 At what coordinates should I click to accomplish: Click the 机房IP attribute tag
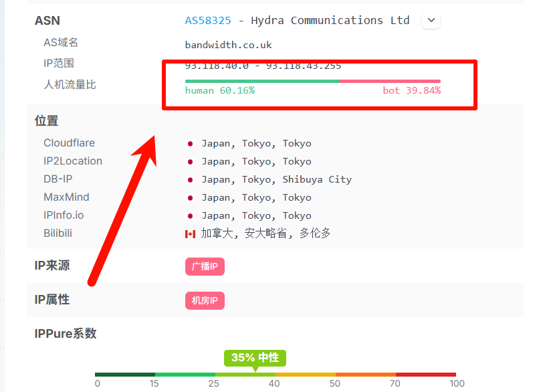(205, 300)
